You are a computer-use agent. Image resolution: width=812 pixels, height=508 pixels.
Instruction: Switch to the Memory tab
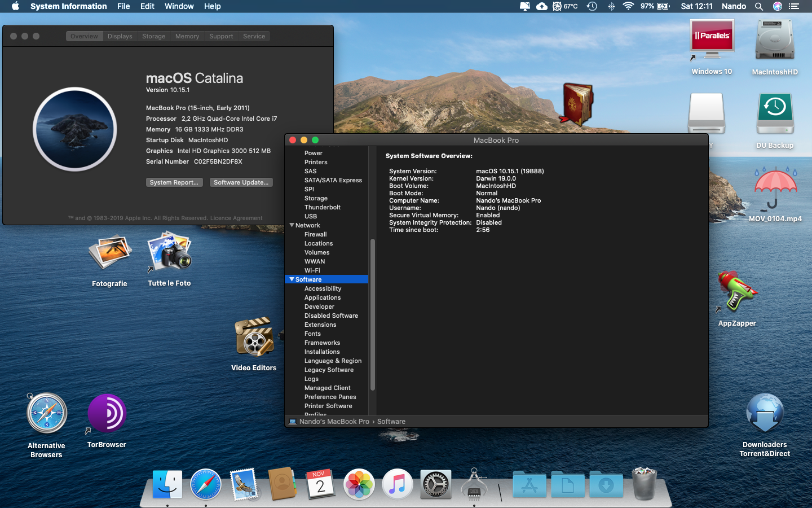tap(187, 36)
